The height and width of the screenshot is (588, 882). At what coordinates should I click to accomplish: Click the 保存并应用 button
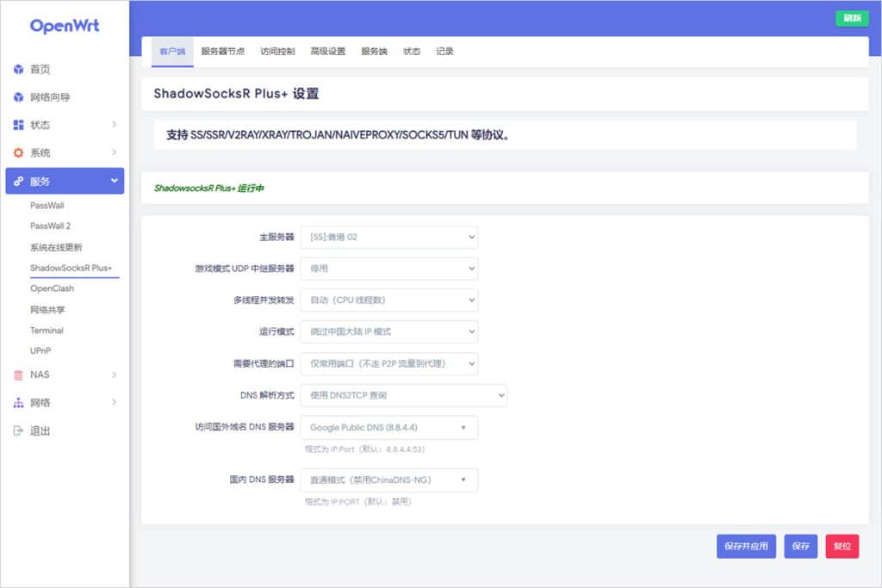pos(746,547)
